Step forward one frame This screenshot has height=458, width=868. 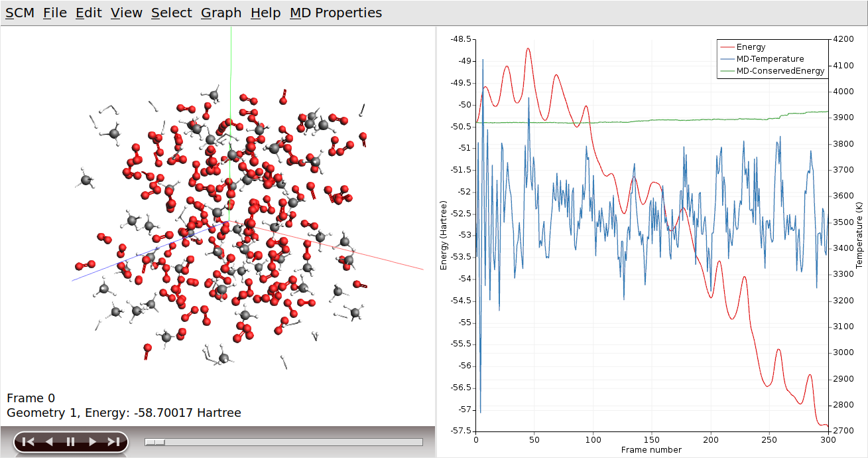(x=91, y=440)
